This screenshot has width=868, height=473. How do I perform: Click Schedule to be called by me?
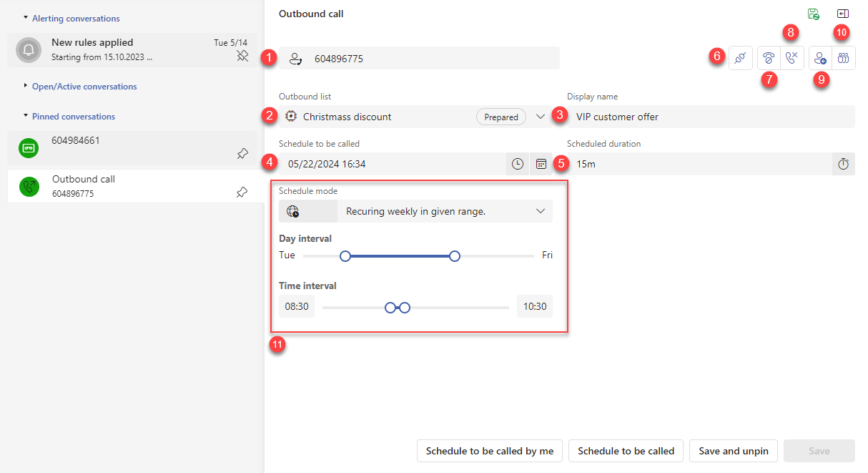click(x=490, y=451)
